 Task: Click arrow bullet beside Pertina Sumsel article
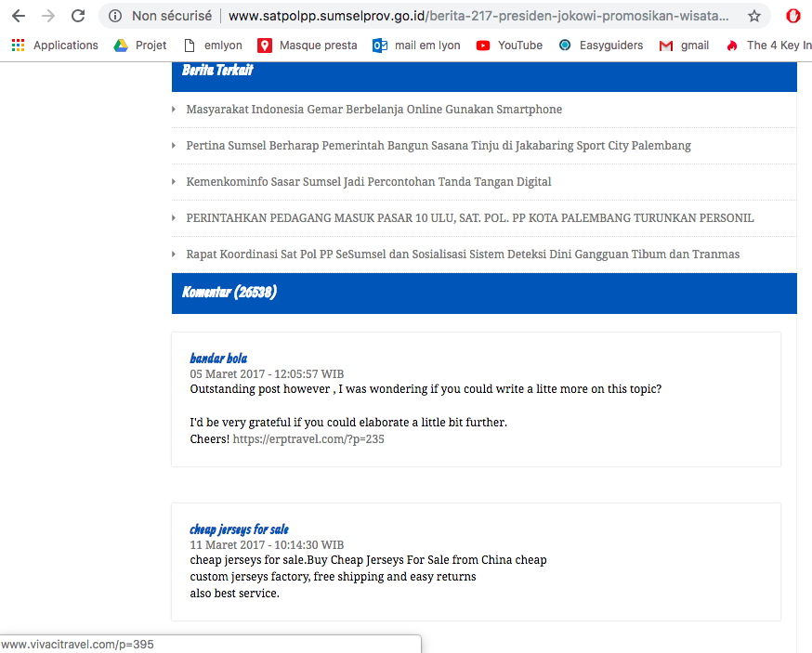pyautogui.click(x=174, y=146)
